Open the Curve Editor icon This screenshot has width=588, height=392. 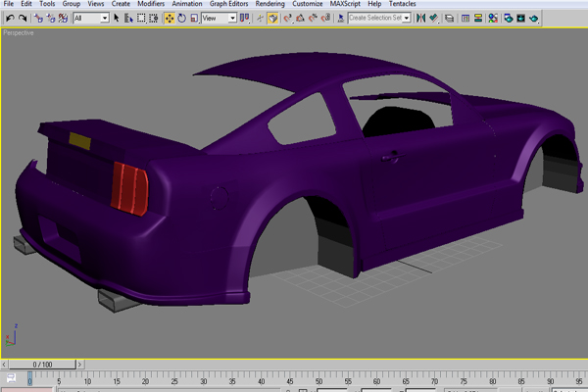[x=465, y=18]
